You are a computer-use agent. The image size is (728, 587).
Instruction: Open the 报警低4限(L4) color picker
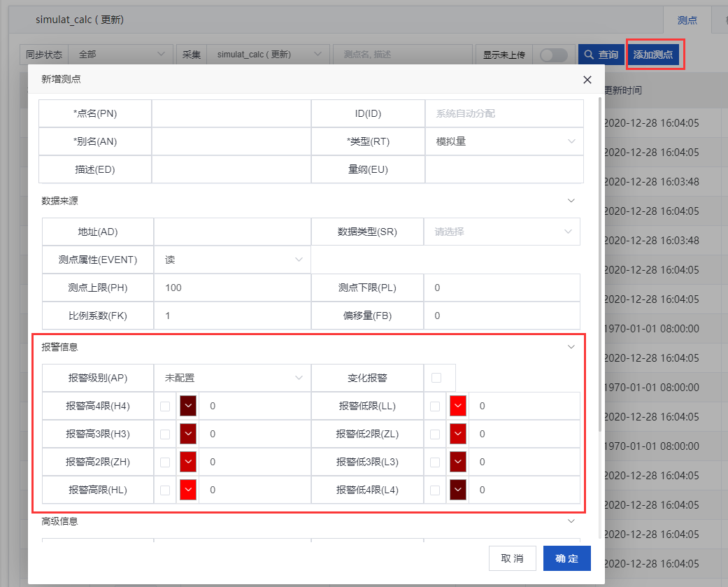(458, 490)
